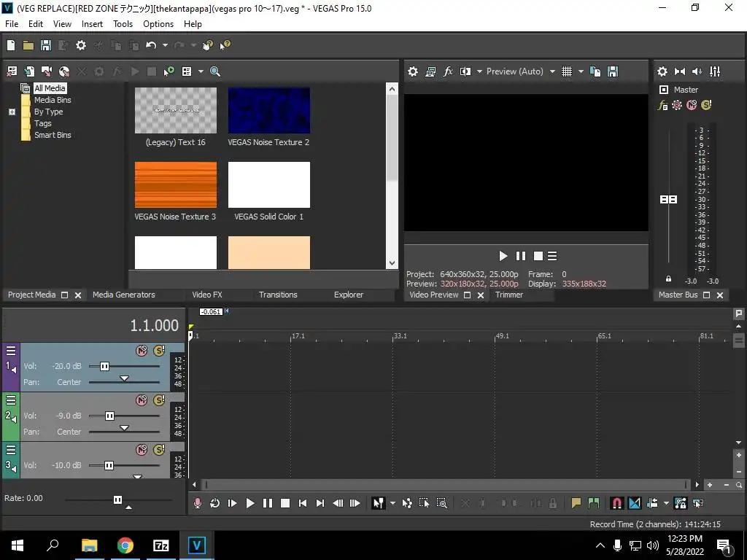Play video in preview window

coord(503,256)
